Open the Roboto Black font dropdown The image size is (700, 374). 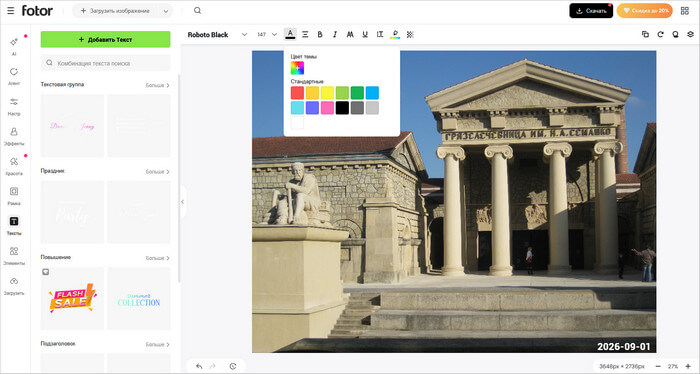[x=217, y=34]
